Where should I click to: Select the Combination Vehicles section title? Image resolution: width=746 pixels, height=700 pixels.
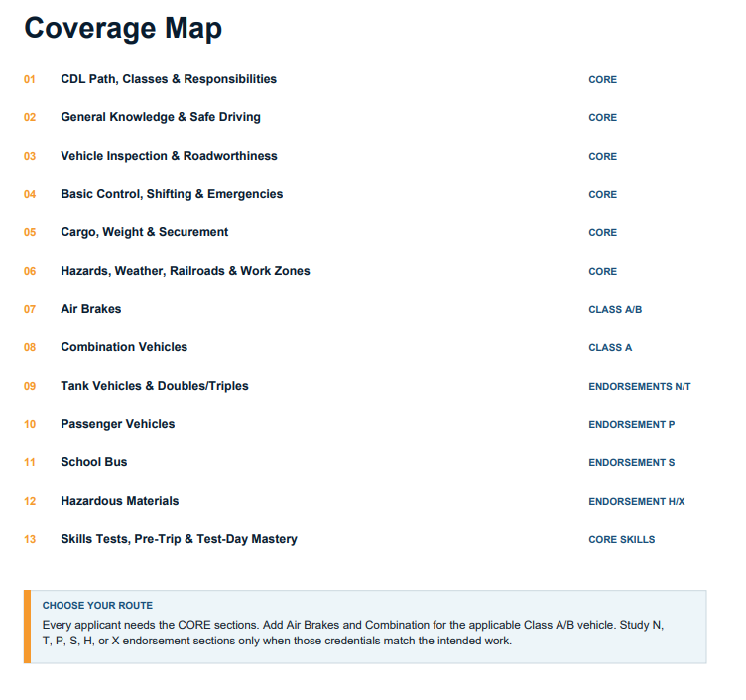[x=124, y=347]
